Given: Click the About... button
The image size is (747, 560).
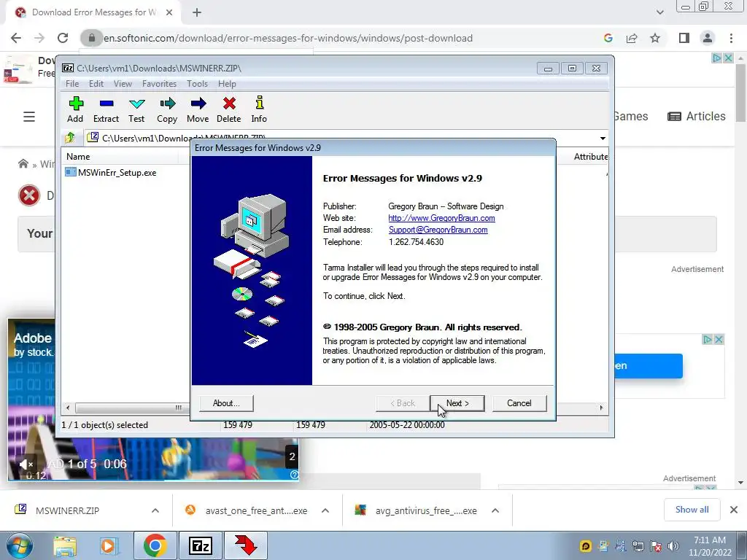Looking at the screenshot, I should point(226,403).
